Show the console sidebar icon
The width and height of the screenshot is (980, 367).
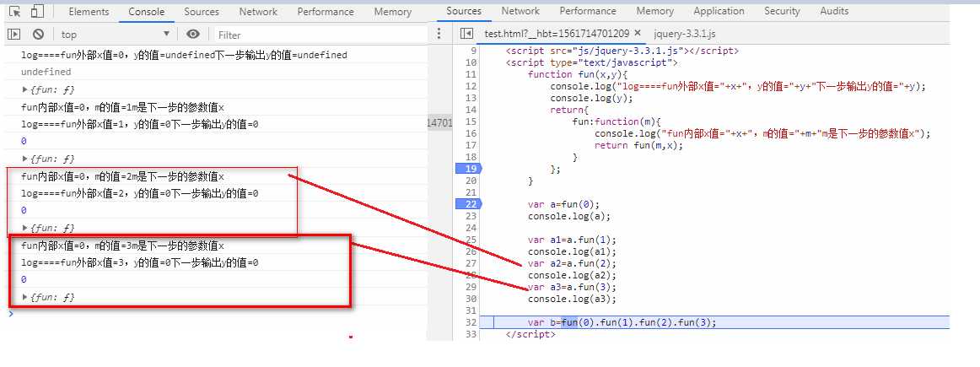[13, 35]
